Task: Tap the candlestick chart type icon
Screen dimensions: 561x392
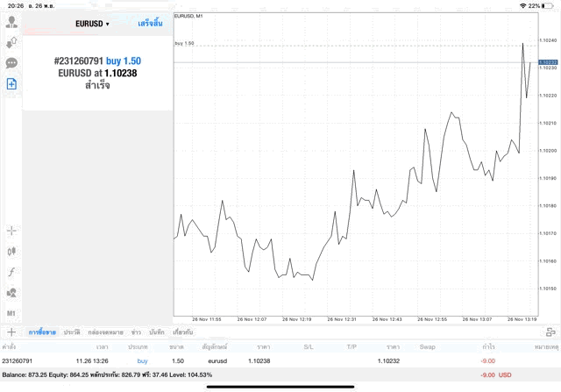Action: pyautogui.click(x=11, y=251)
